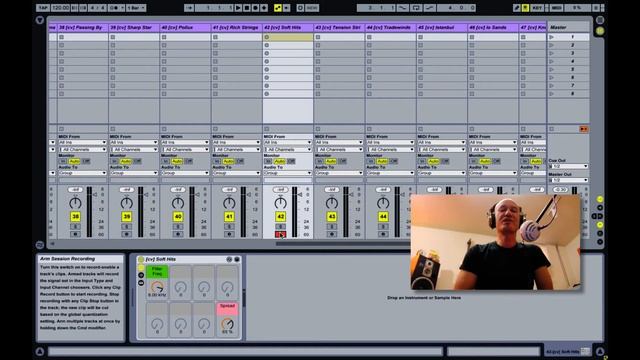Set track 39 monitor to Off
This screenshot has height=360, width=640.
coord(138,161)
